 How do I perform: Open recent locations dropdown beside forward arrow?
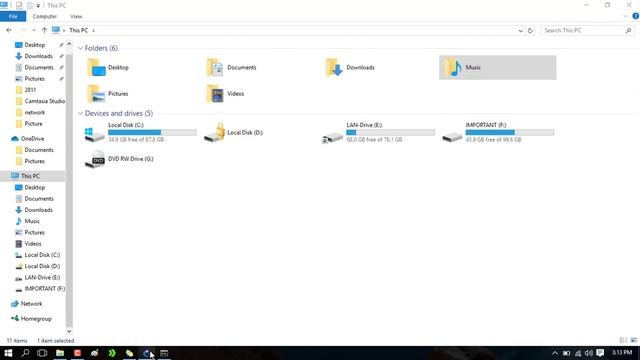click(33, 30)
